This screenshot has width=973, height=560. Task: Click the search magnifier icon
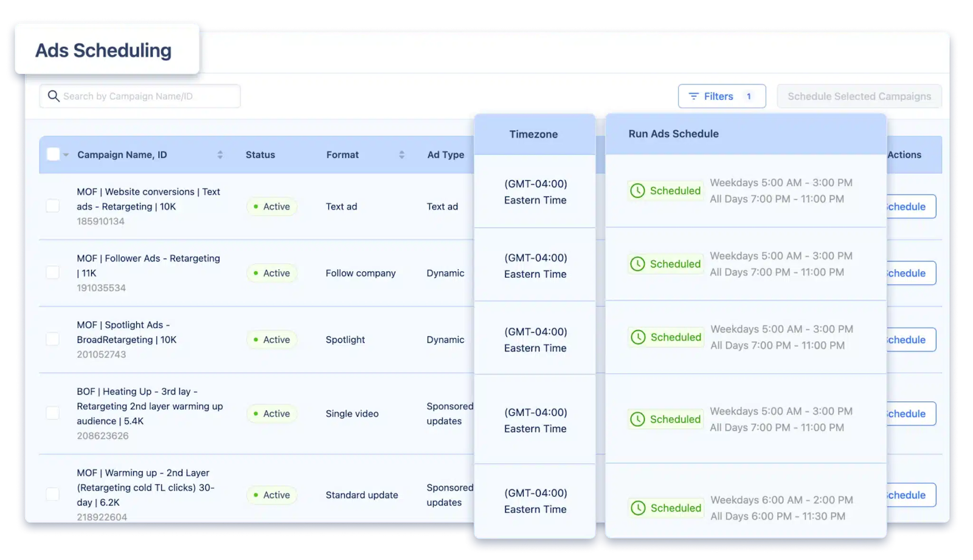(x=54, y=96)
